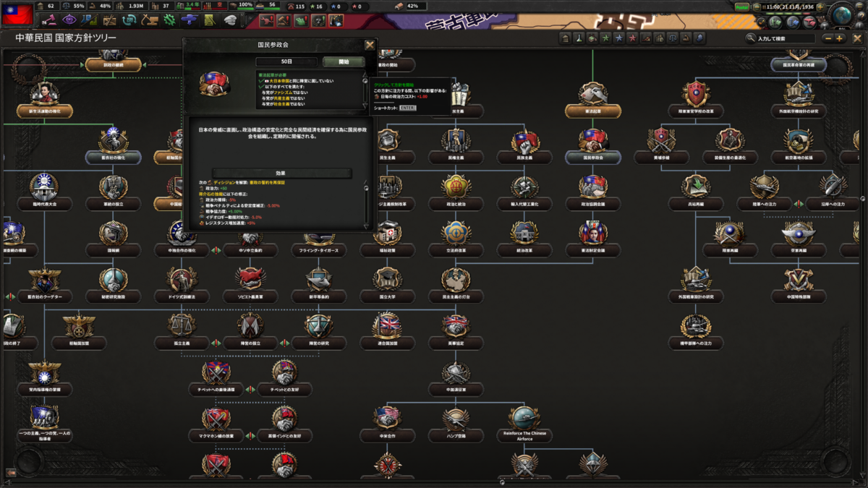Select the 沿岸への注力 focus label
Screen dimensions: 868x488
pos(833,205)
